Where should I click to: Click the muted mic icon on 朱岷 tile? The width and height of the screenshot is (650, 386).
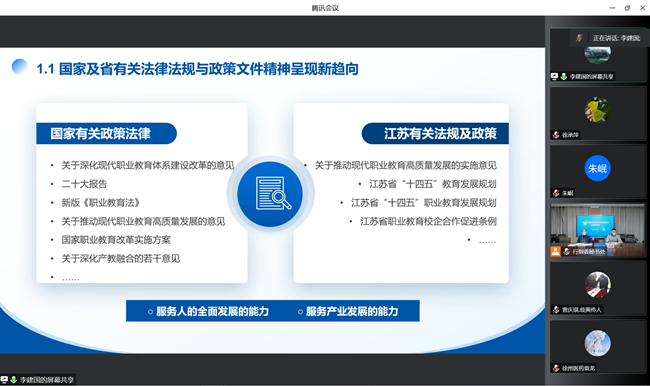(x=556, y=193)
